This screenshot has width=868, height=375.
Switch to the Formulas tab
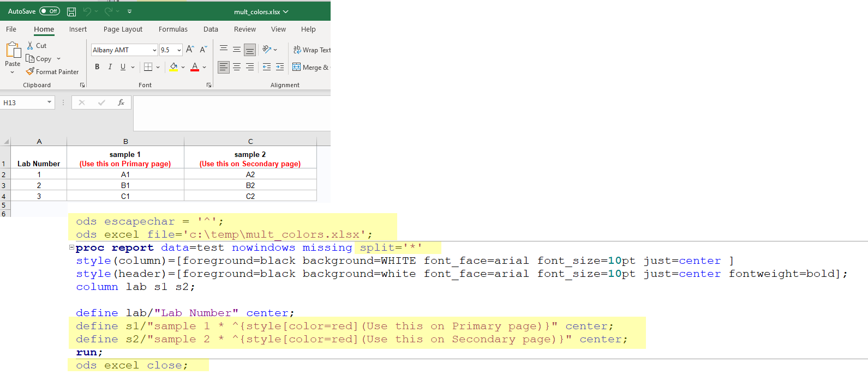(x=173, y=29)
